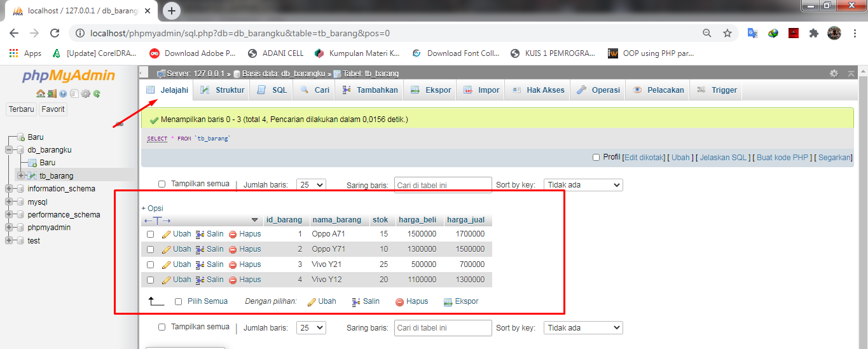Open a new browser tab
Viewport: 868px width, 349px height.
(x=172, y=10)
